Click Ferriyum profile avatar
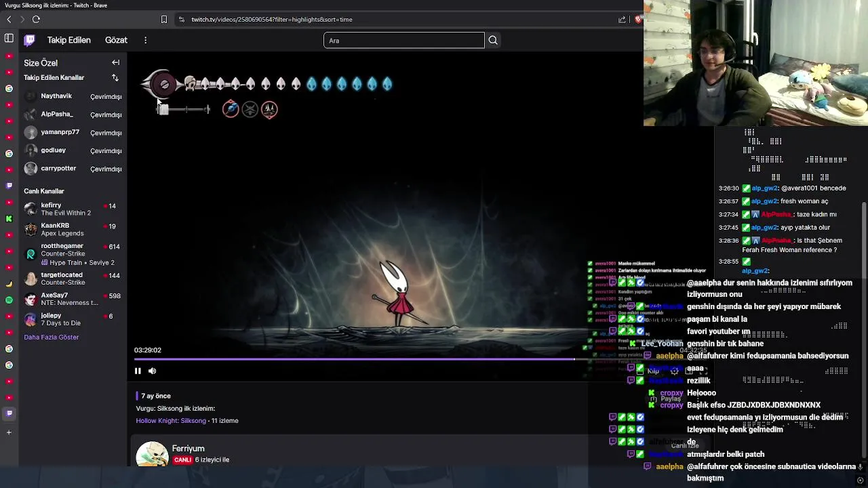Image resolution: width=868 pixels, height=488 pixels. pos(152,454)
